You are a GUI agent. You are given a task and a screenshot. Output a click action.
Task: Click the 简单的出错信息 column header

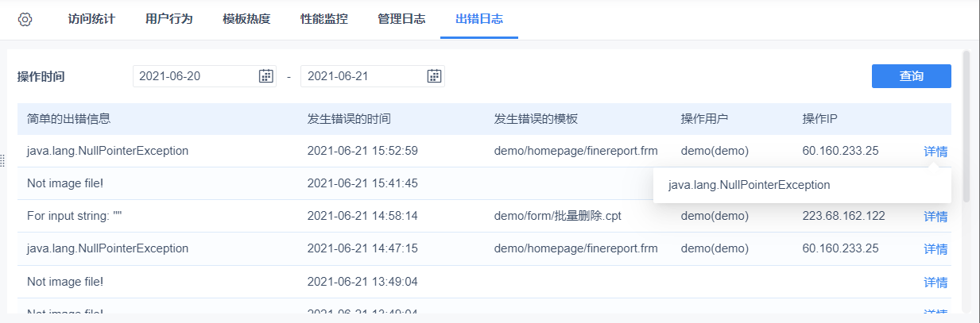pos(68,119)
